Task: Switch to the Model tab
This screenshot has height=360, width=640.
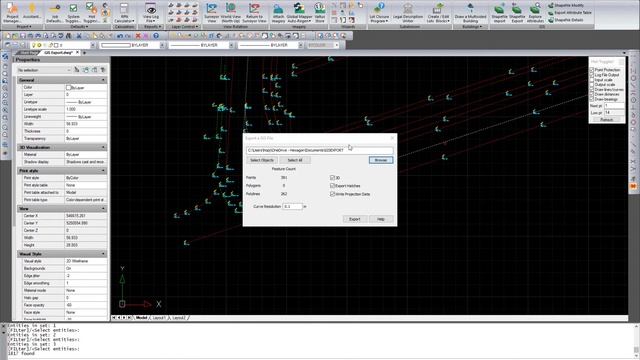Action: 141,318
